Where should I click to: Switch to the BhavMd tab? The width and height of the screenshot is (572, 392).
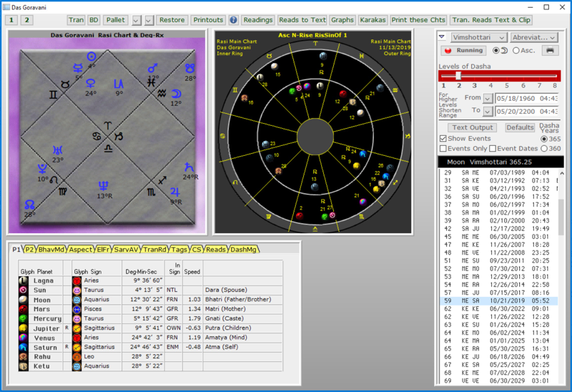(x=51, y=249)
